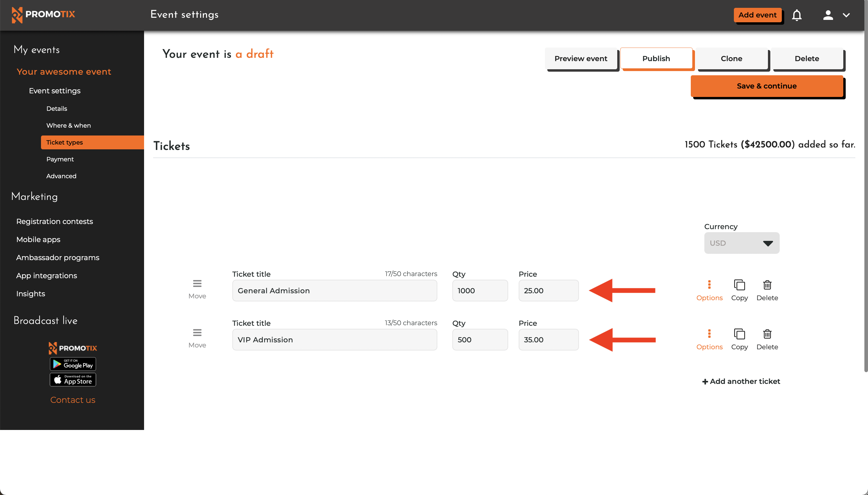Image resolution: width=868 pixels, height=495 pixels.
Task: Go to the Payment settings section
Action: (60, 159)
